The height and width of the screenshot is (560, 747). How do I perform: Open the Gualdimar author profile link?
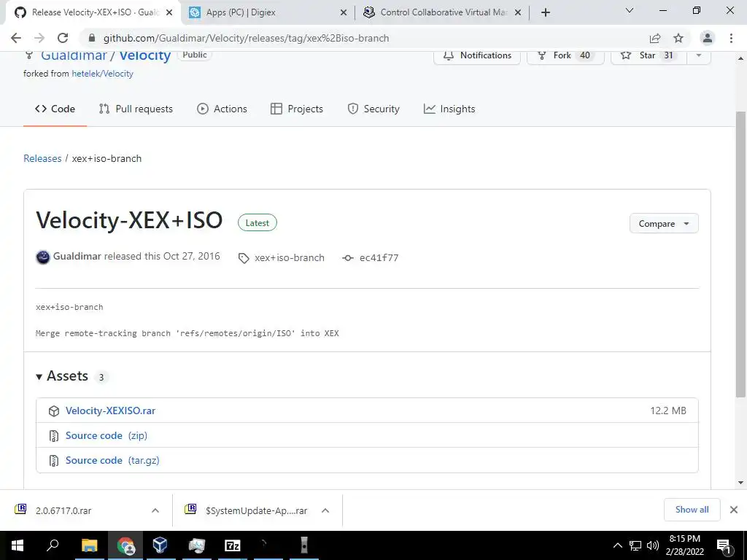click(77, 256)
